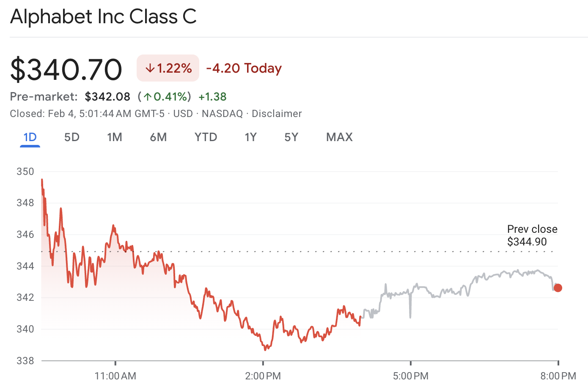Viewport: 588px width, 387px height.
Task: Click the ↓1.22% change badge
Action: coord(168,68)
